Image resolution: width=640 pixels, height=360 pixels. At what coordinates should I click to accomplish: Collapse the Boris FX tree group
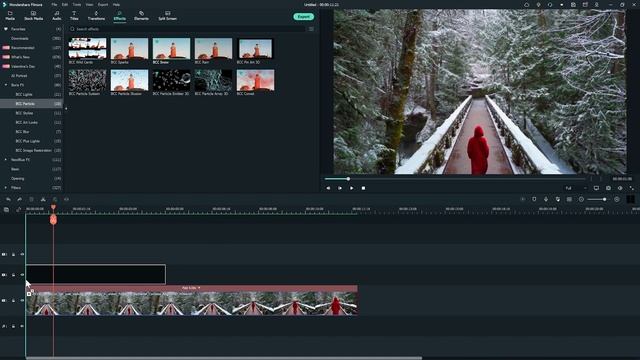pyautogui.click(x=6, y=85)
